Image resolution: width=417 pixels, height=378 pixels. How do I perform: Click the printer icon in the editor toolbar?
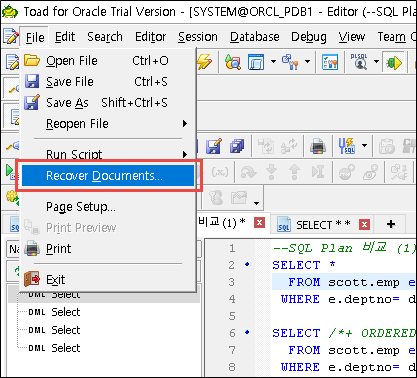[x=318, y=146]
